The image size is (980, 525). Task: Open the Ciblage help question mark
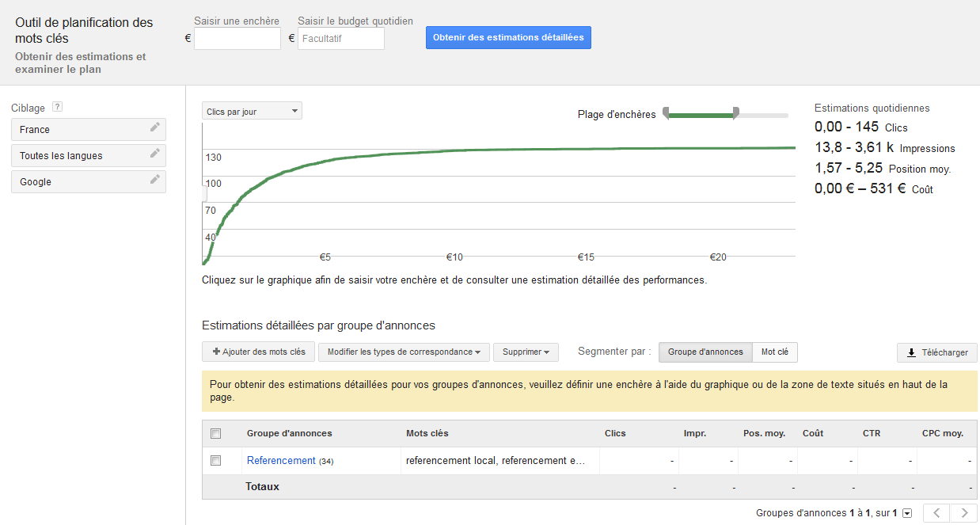[x=57, y=108]
